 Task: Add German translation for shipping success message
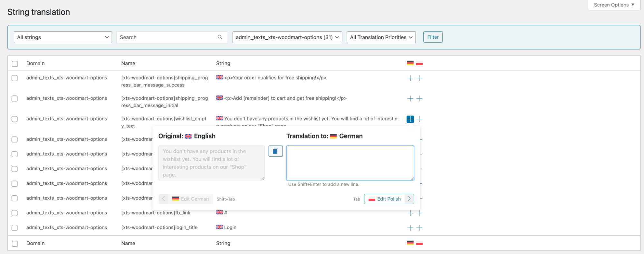tap(410, 78)
